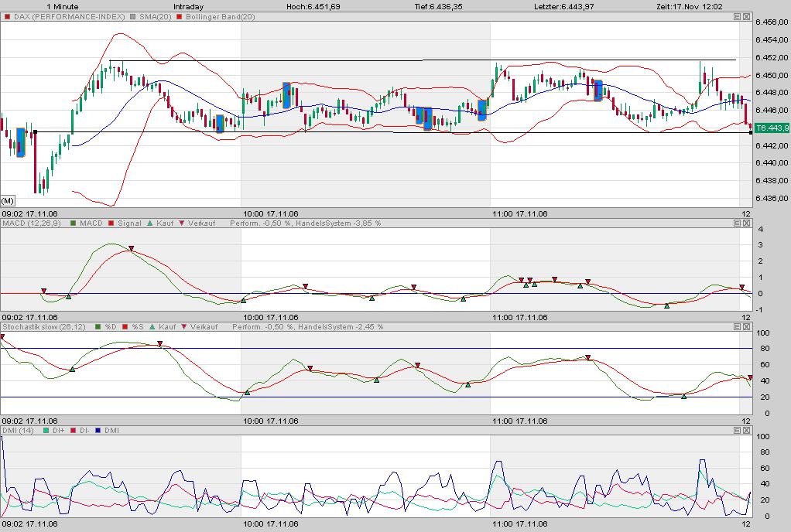Close the DMI indicator panel
This screenshot has height=532, width=791.
(x=747, y=430)
